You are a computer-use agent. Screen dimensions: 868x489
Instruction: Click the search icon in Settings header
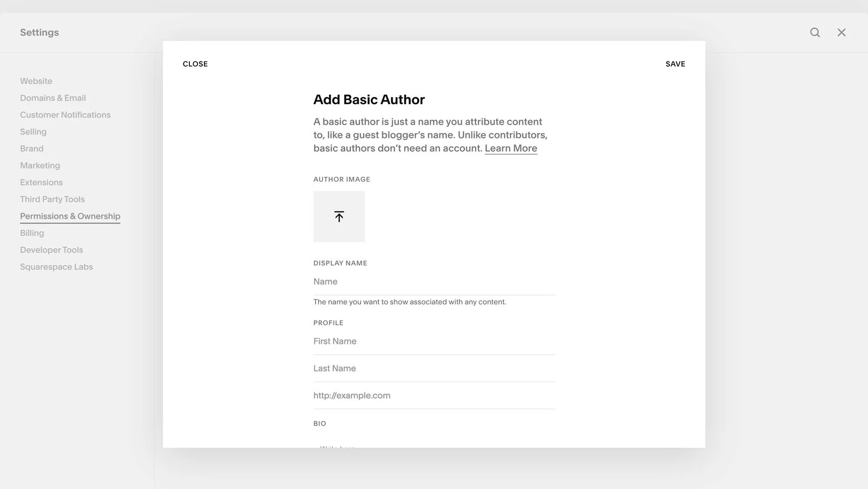pyautogui.click(x=815, y=33)
